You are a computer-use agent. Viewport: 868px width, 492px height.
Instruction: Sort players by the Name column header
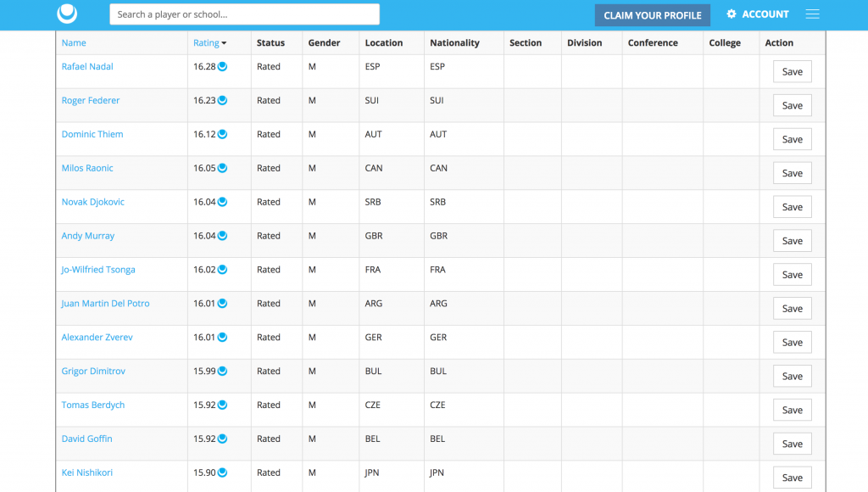point(74,42)
